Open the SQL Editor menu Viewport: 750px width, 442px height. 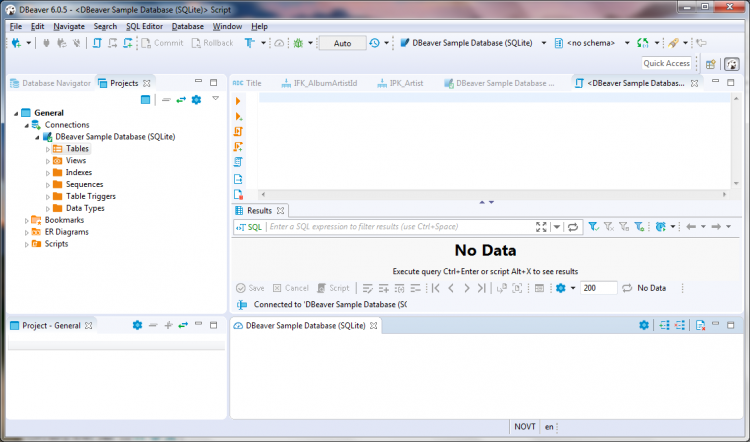pos(144,26)
